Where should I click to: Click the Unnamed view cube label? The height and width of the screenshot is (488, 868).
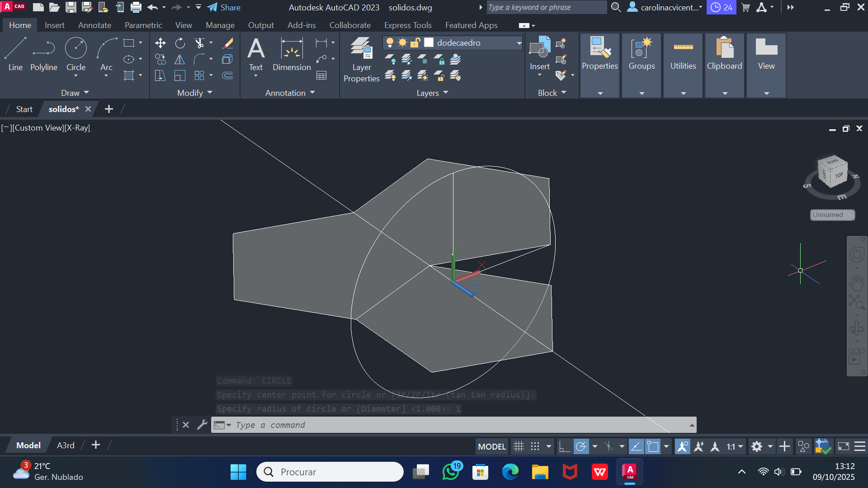point(828,215)
